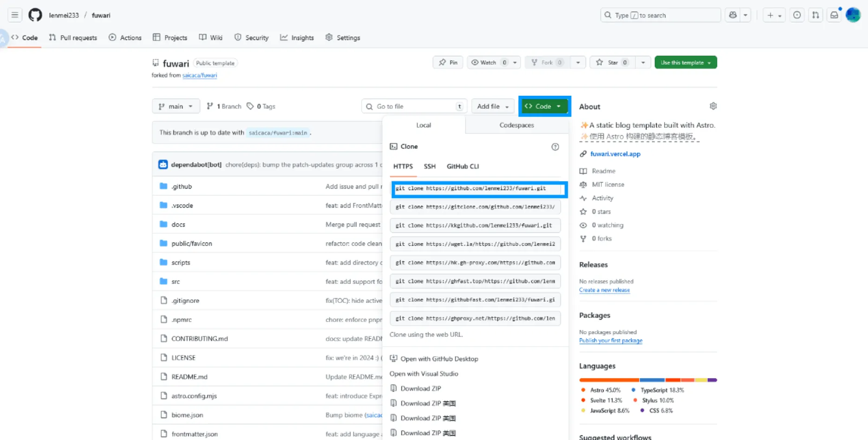Screen dimensions: 868x440
Task: Open pull requests icon in top bar
Action: point(816,15)
